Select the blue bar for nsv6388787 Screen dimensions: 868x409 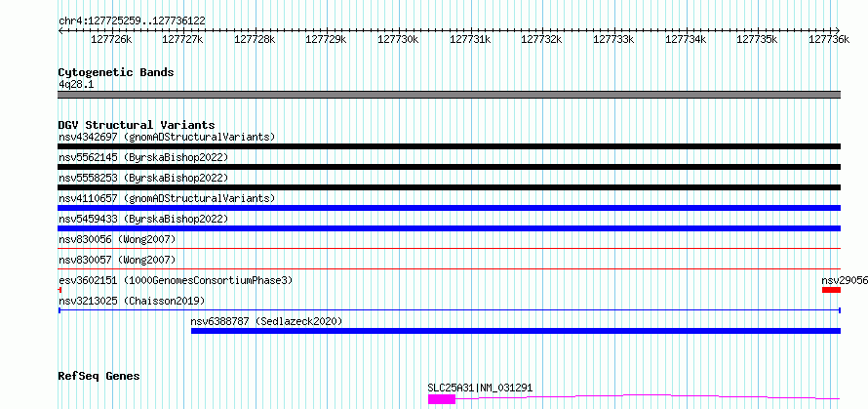pyautogui.click(x=516, y=331)
